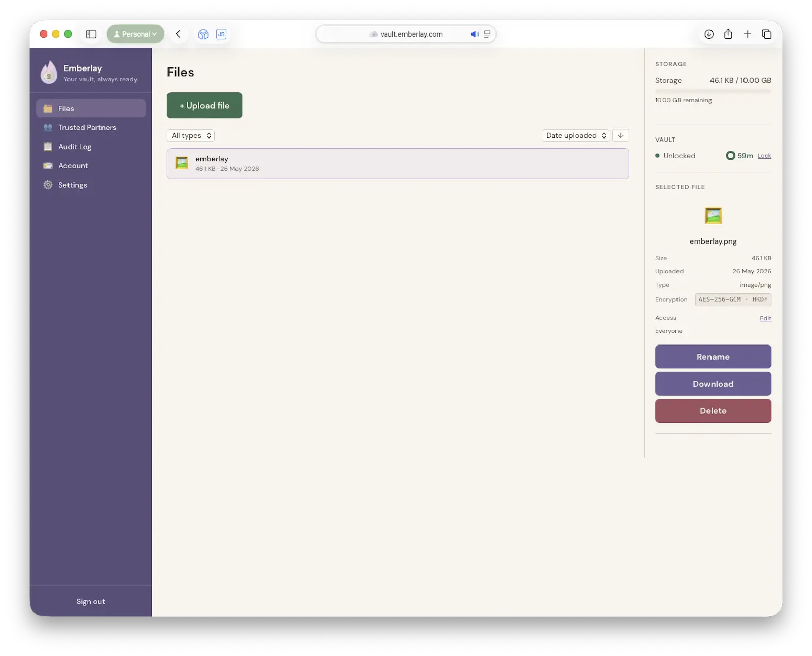Click the Settings gear icon

(x=48, y=185)
